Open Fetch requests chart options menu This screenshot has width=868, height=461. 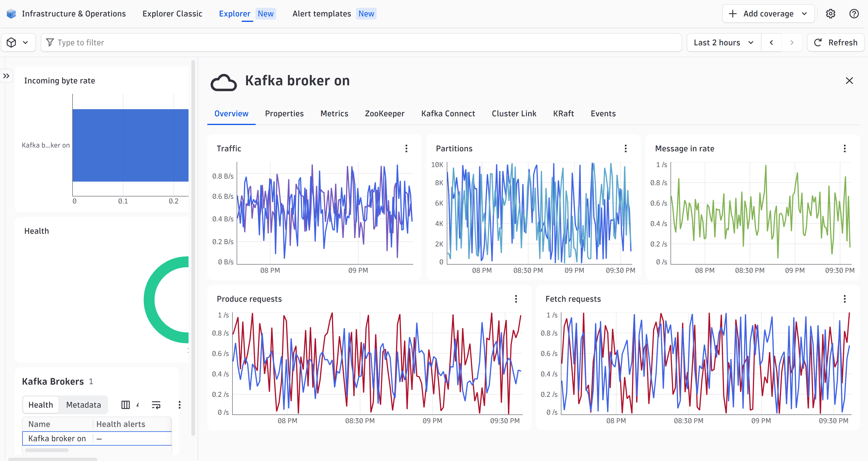click(x=845, y=299)
